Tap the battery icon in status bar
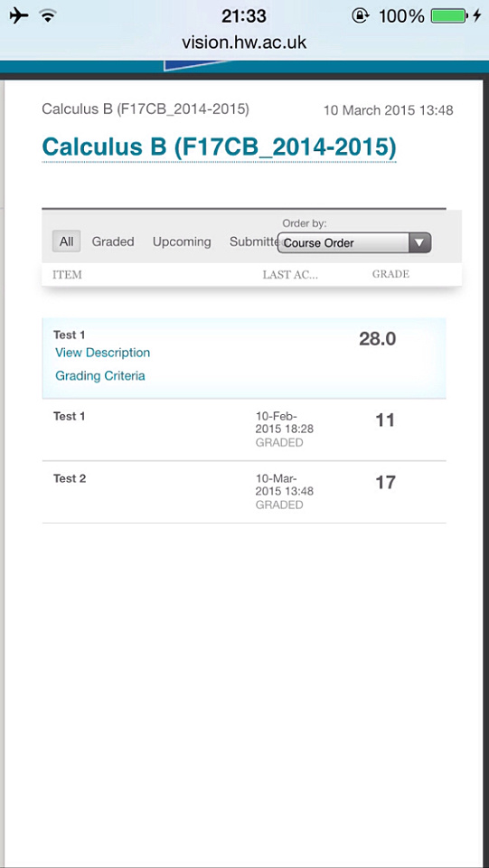This screenshot has width=489, height=868. 450,16
